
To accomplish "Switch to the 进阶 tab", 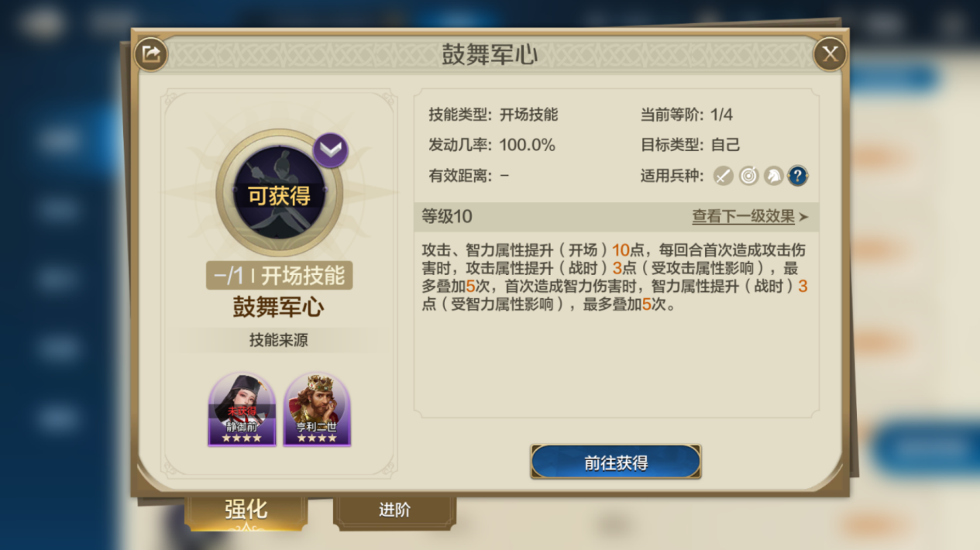I will point(395,510).
